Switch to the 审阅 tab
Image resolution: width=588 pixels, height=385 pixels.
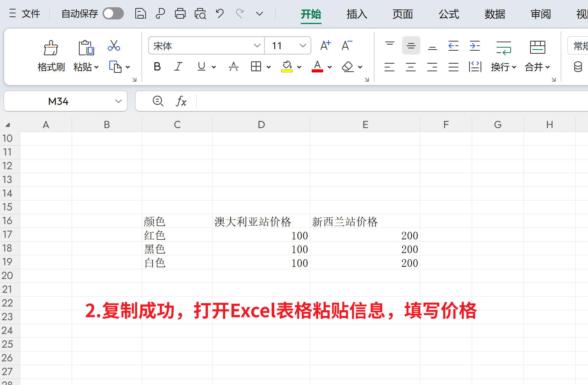pos(541,14)
